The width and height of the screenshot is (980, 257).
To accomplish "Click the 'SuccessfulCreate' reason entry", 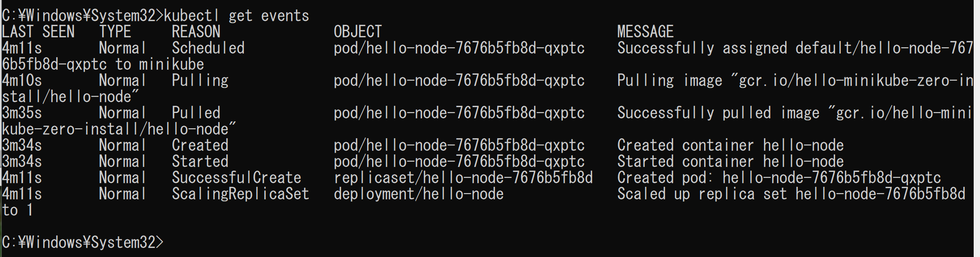I will click(237, 178).
